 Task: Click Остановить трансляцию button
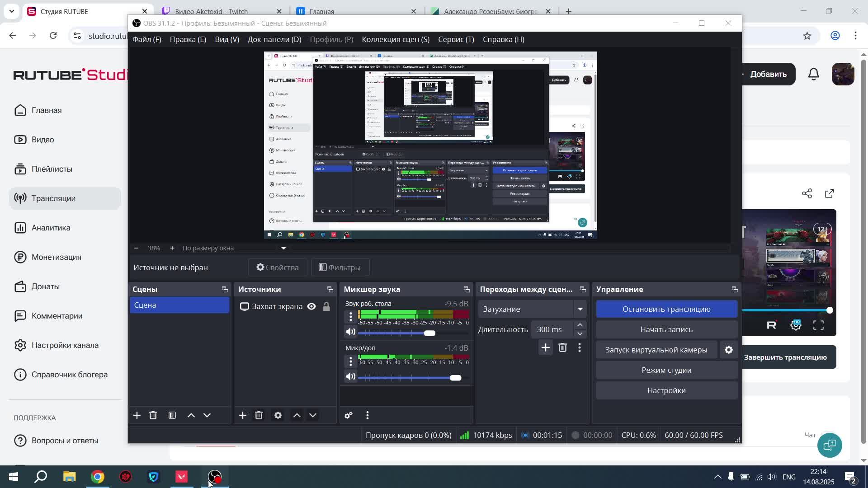(666, 309)
